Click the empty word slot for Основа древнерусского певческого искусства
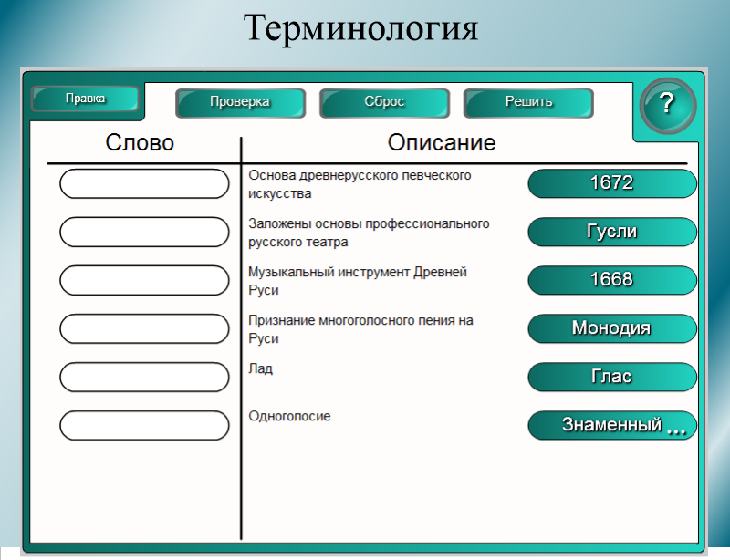 144,183
